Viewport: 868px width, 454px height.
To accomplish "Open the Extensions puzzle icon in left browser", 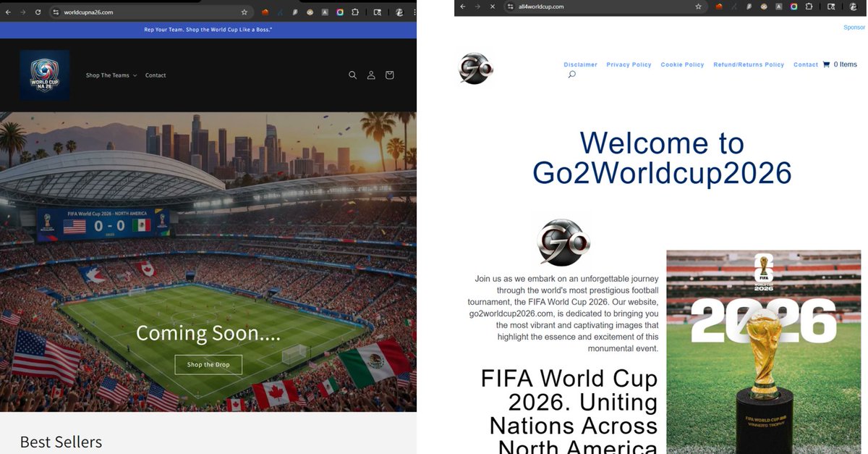I will [x=355, y=12].
